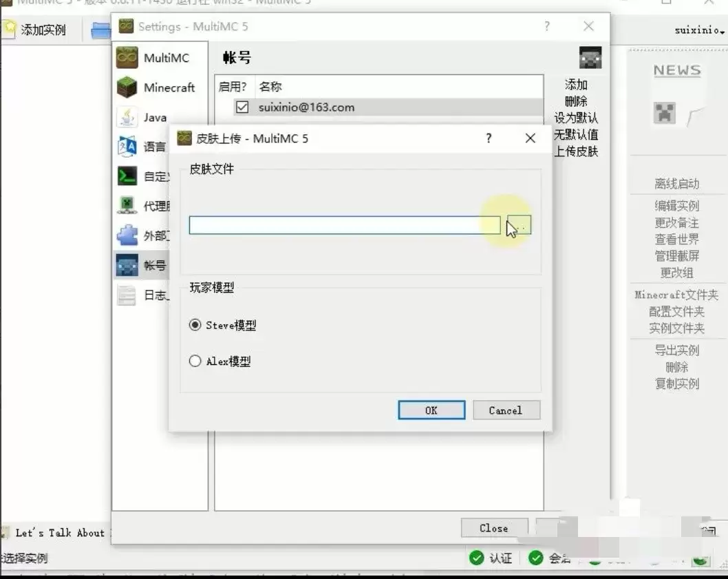Click the skin file browse button

[x=519, y=225]
